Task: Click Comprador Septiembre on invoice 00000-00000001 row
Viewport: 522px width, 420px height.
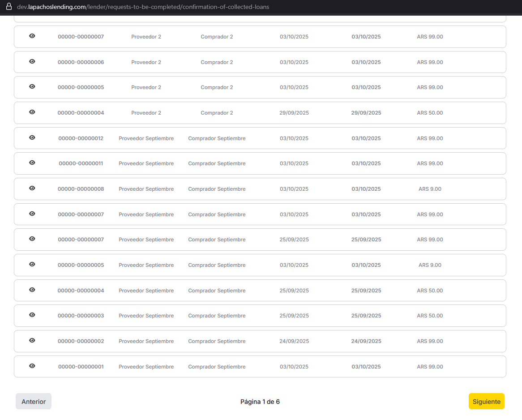Action: (x=217, y=367)
